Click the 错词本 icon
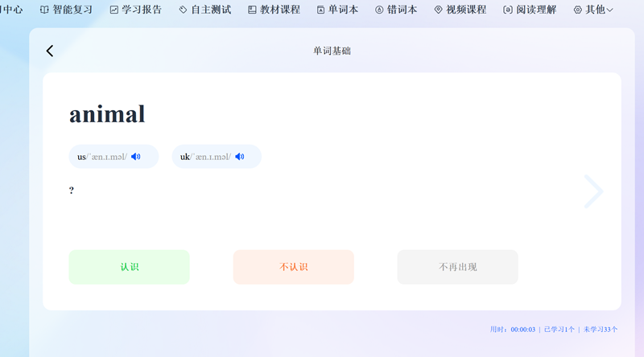This screenshot has height=357, width=644. [x=379, y=10]
